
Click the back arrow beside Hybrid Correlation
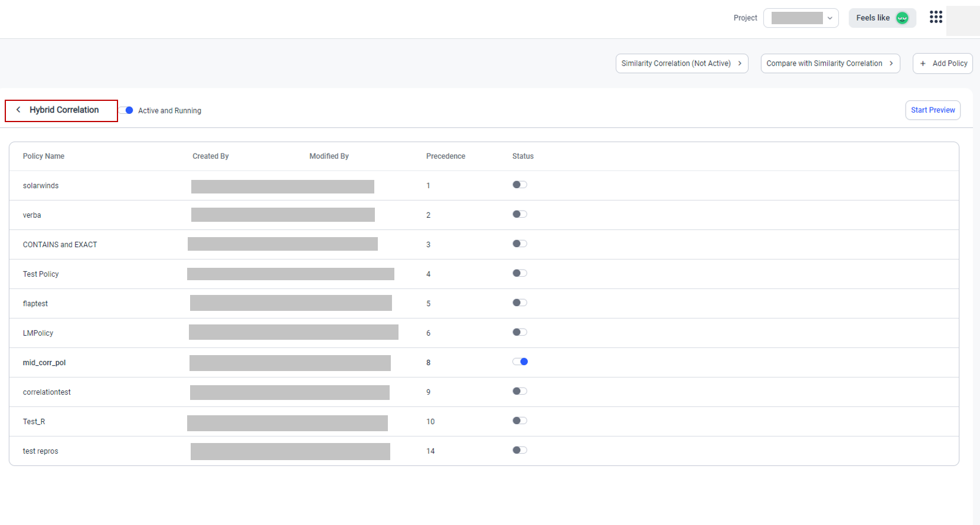pyautogui.click(x=18, y=110)
